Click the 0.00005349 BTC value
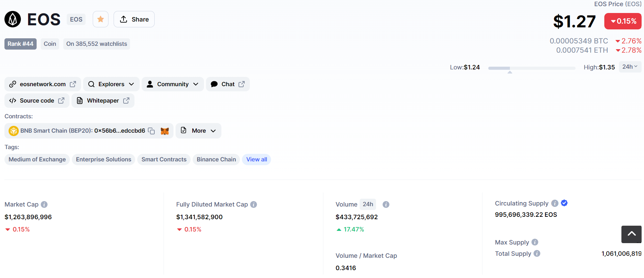The height and width of the screenshot is (278, 644). 579,41
